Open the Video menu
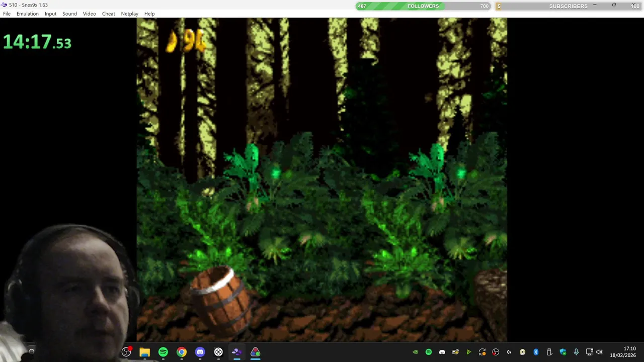 (89, 14)
